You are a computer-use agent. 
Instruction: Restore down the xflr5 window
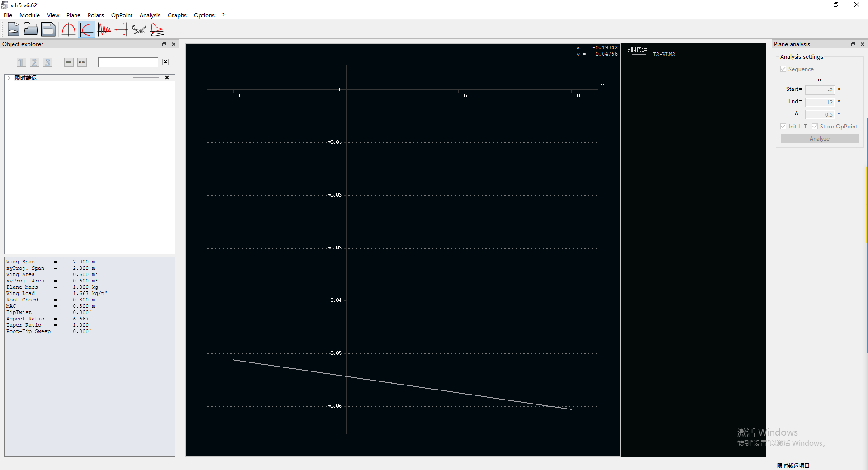(836, 5)
